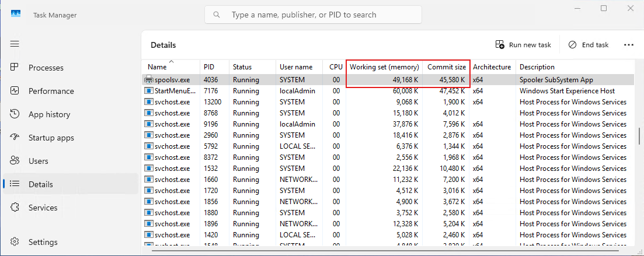The image size is (644, 256).
Task: Click Run new task button
Action: pyautogui.click(x=523, y=45)
